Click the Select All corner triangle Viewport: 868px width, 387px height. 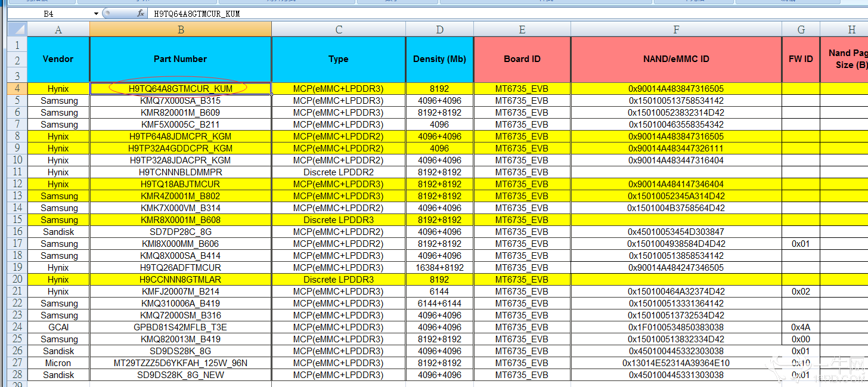[18, 29]
